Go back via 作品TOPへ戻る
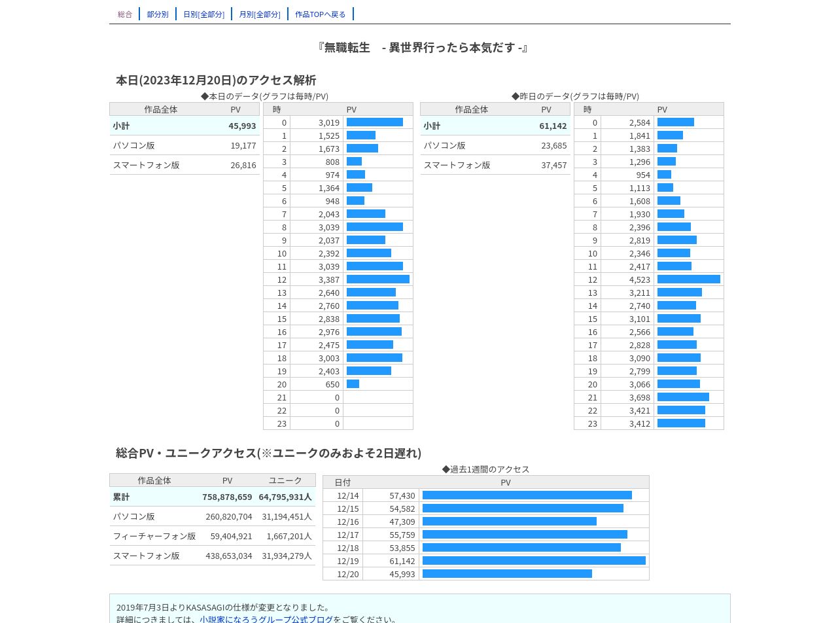Image resolution: width=840 pixels, height=623 pixels. (x=321, y=14)
